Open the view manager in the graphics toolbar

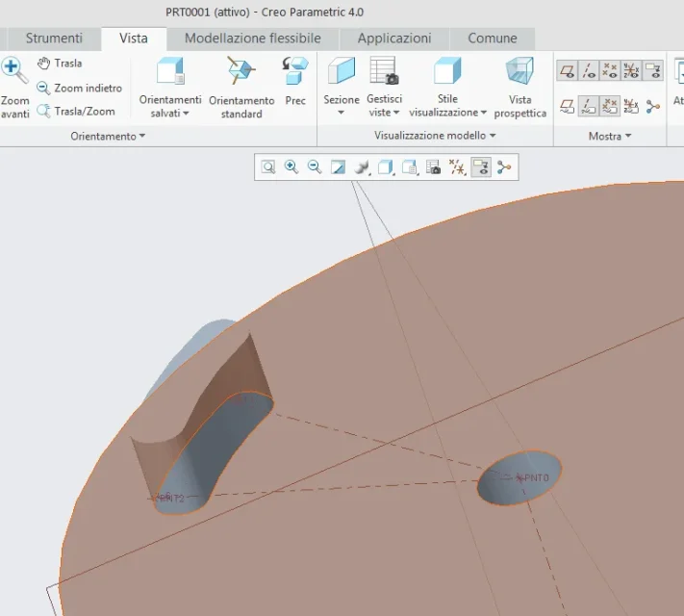pos(433,167)
